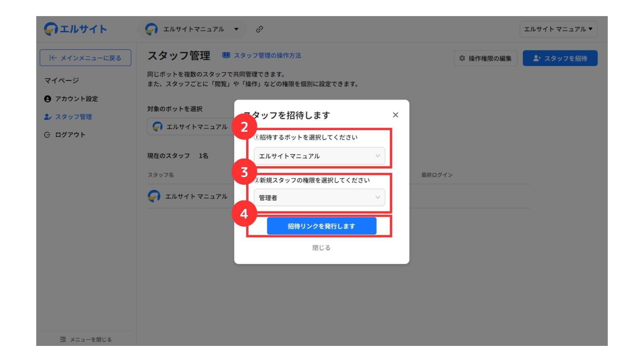Select アカウント設定 sidebar item
Image resolution: width=644 pixels, height=362 pixels.
click(76, 99)
